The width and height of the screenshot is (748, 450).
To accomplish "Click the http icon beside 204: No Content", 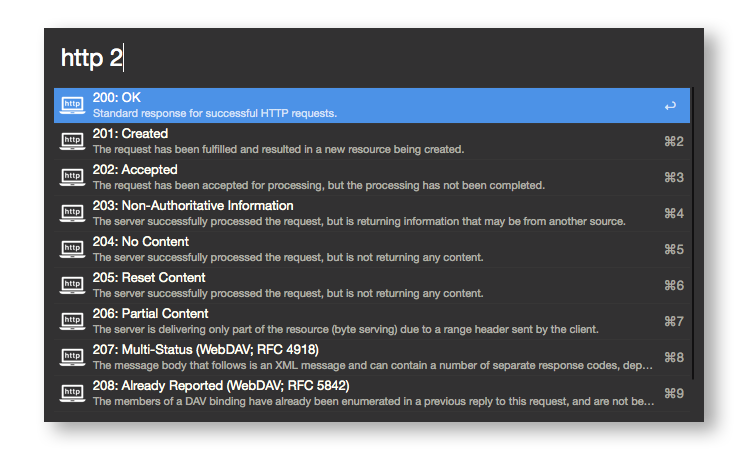I will [x=72, y=249].
